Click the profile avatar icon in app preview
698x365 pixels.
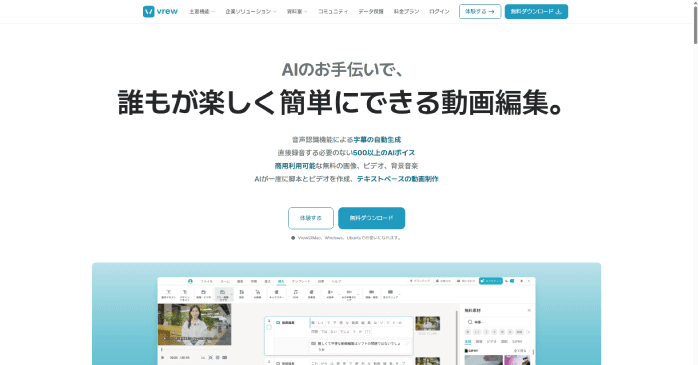190,281
